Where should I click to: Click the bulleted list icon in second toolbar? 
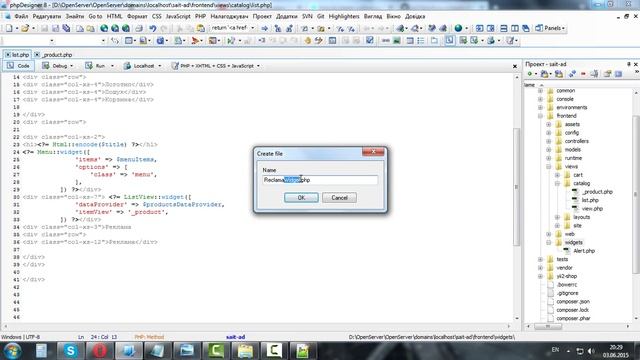[421, 40]
